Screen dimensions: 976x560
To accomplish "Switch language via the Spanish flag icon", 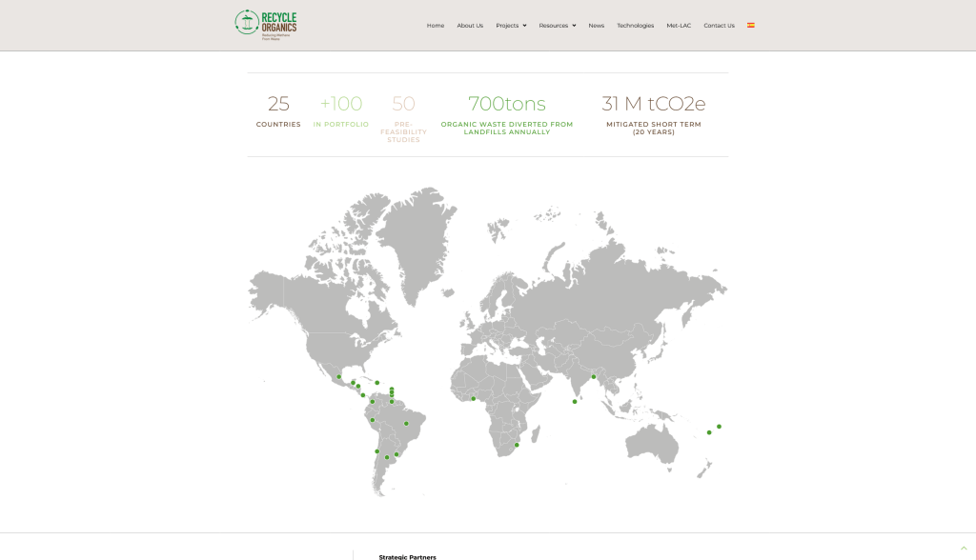I will (x=751, y=26).
